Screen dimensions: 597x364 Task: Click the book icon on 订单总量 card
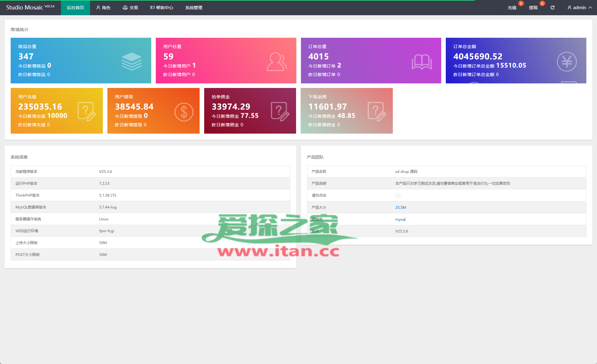422,62
